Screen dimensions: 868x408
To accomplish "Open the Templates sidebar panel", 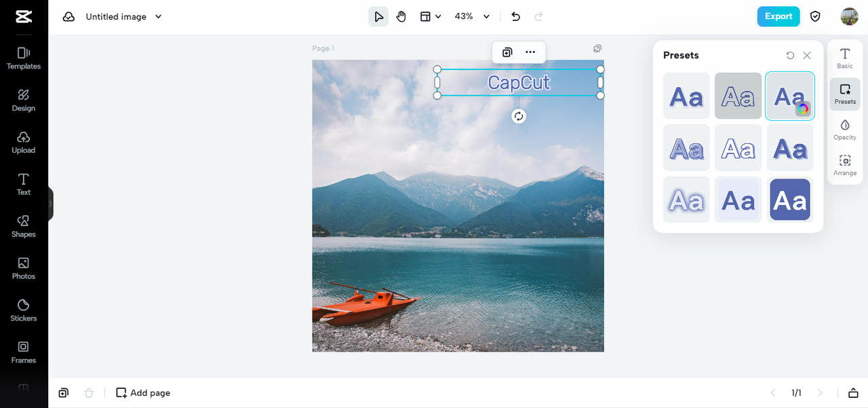I will 24,58.
